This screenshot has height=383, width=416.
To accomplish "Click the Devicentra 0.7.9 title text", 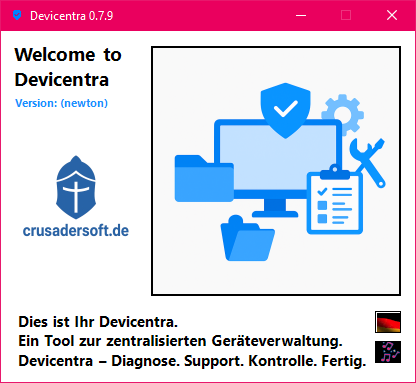I will click(x=72, y=16).
